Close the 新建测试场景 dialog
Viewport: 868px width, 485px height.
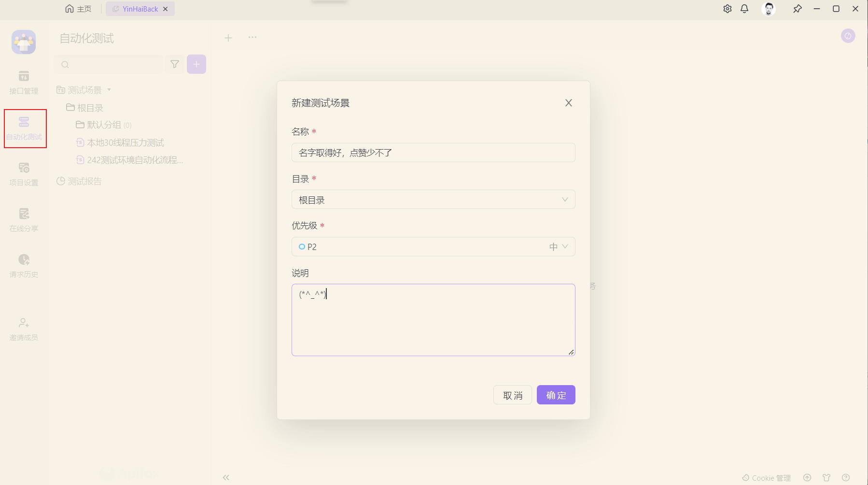click(569, 103)
